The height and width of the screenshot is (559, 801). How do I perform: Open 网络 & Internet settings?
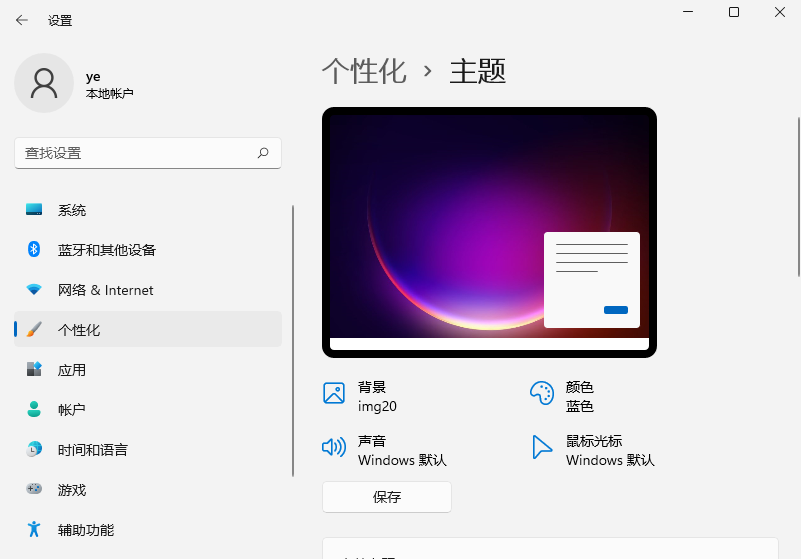148,289
